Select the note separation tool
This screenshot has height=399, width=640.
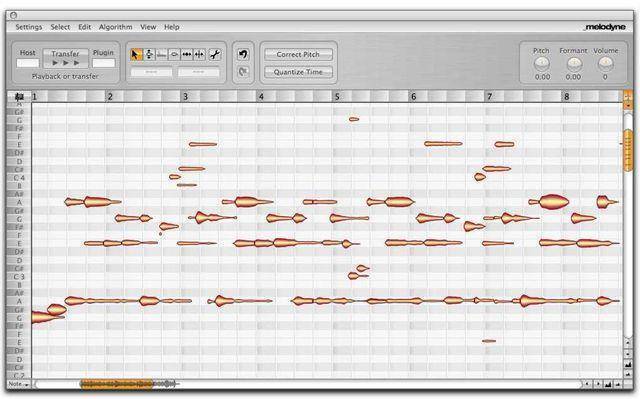pyautogui.click(x=200, y=54)
